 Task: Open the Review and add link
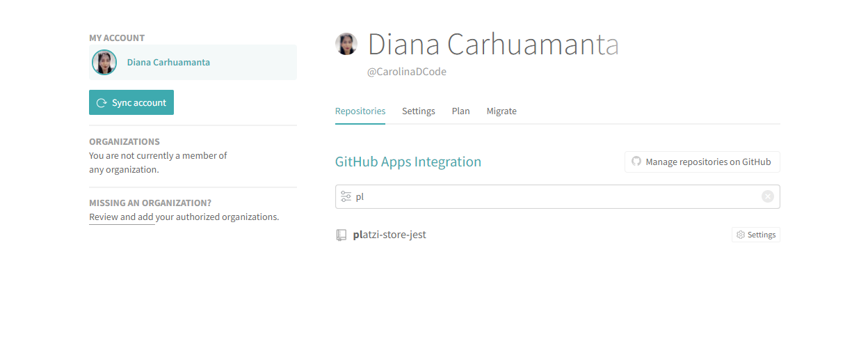click(x=122, y=217)
